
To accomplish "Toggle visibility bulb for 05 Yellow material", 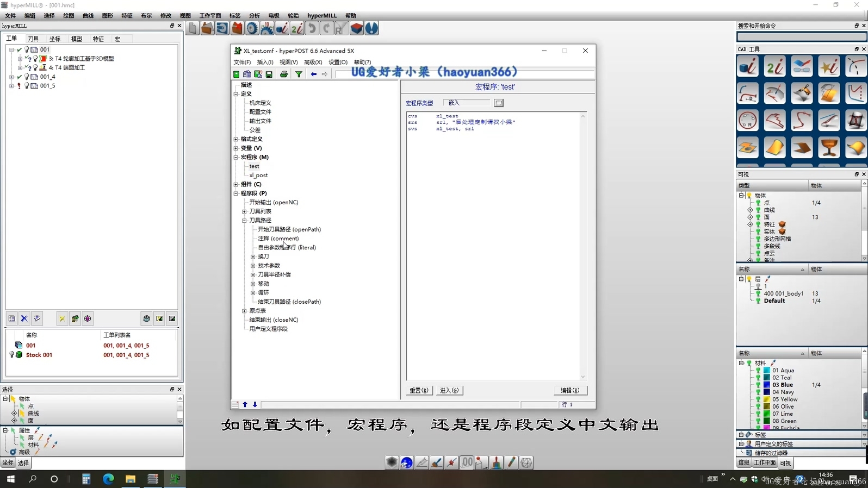I will click(759, 399).
